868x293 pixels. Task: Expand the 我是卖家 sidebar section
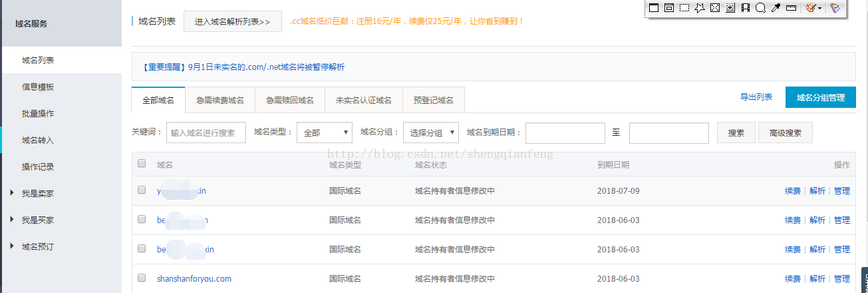tap(37, 193)
